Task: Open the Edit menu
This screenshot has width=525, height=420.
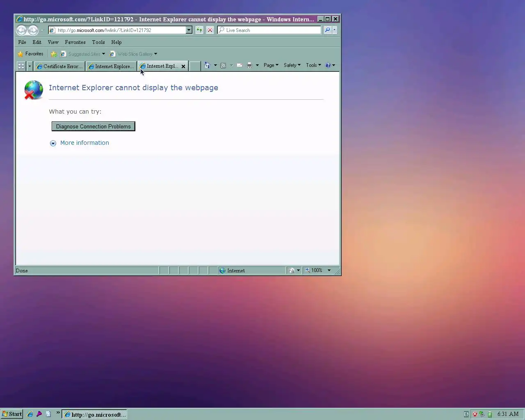Action: coord(37,42)
